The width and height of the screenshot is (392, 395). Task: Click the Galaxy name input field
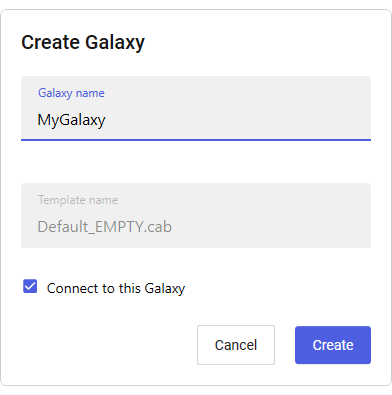(x=196, y=108)
